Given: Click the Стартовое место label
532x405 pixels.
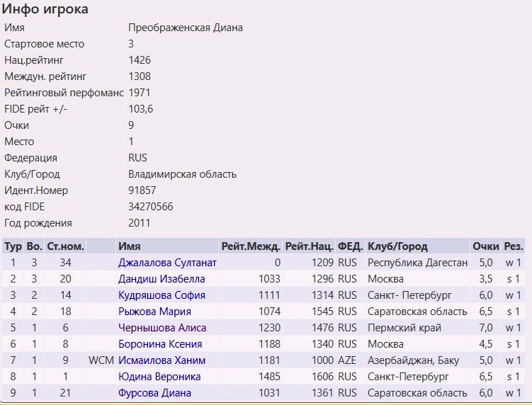Looking at the screenshot, I should 44,44.
